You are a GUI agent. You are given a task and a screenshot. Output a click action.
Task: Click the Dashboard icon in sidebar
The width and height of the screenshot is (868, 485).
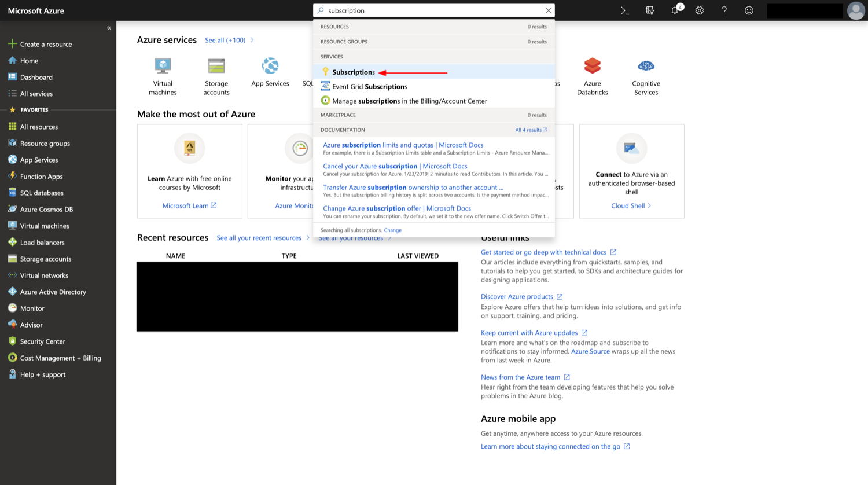pos(12,77)
